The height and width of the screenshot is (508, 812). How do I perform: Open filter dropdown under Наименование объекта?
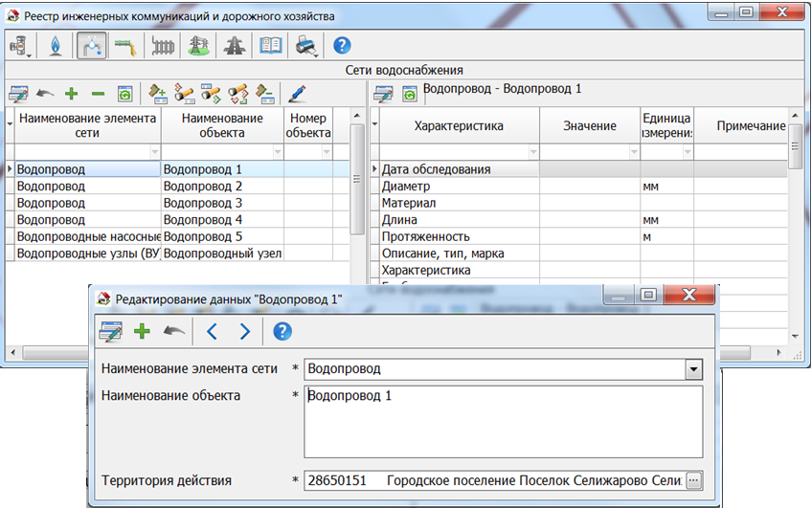pyautogui.click(x=278, y=152)
